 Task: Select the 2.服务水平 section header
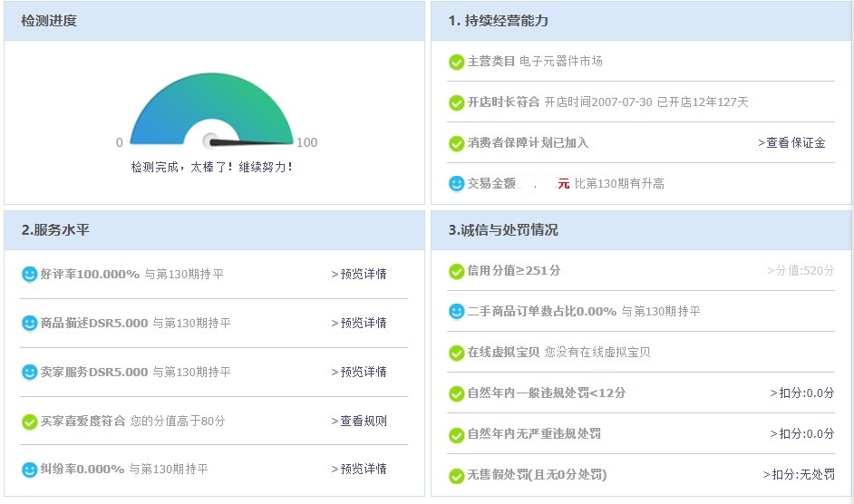point(55,230)
